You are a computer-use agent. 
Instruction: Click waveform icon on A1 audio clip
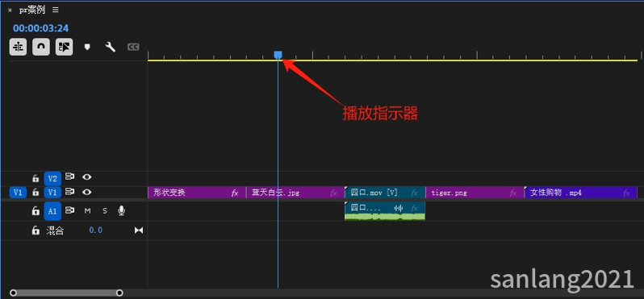coord(399,208)
